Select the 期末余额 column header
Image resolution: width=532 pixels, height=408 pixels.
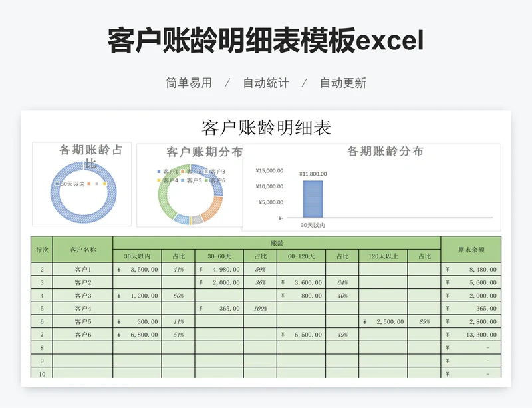[x=471, y=250]
